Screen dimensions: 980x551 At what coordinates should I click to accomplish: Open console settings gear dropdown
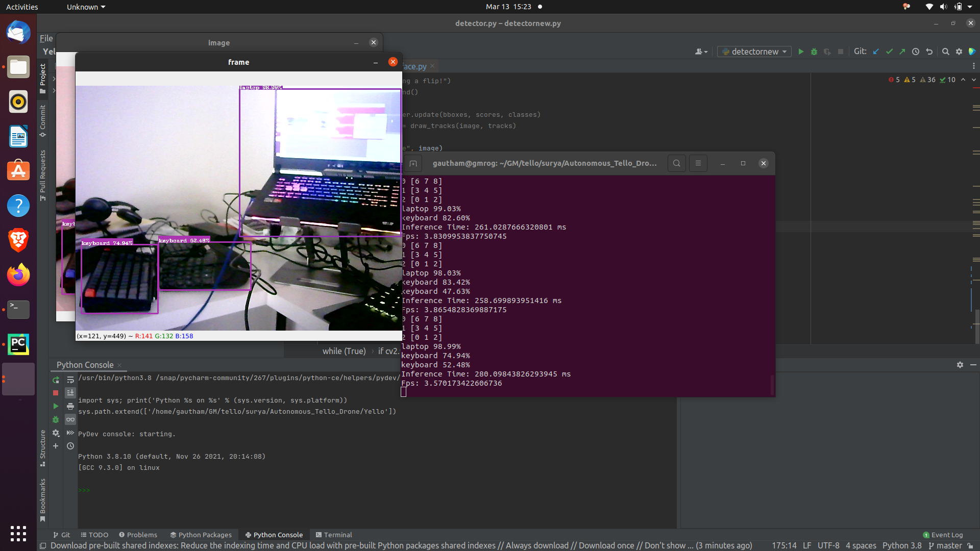[56, 433]
